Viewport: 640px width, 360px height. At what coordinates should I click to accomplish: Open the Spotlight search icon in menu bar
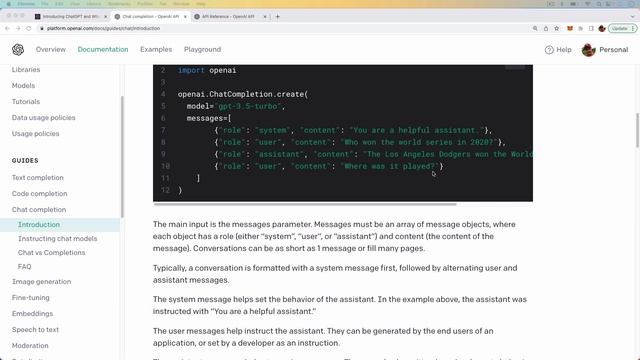(598, 4)
